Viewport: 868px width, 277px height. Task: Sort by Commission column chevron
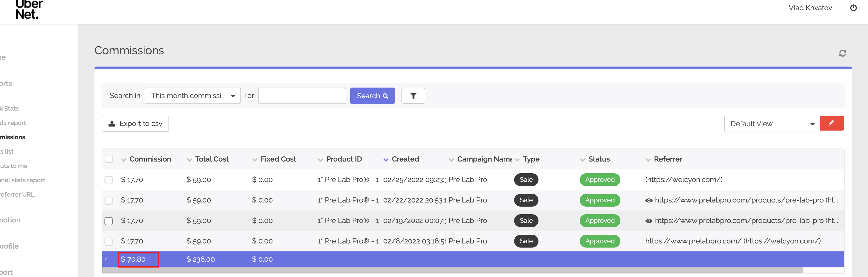(x=124, y=160)
